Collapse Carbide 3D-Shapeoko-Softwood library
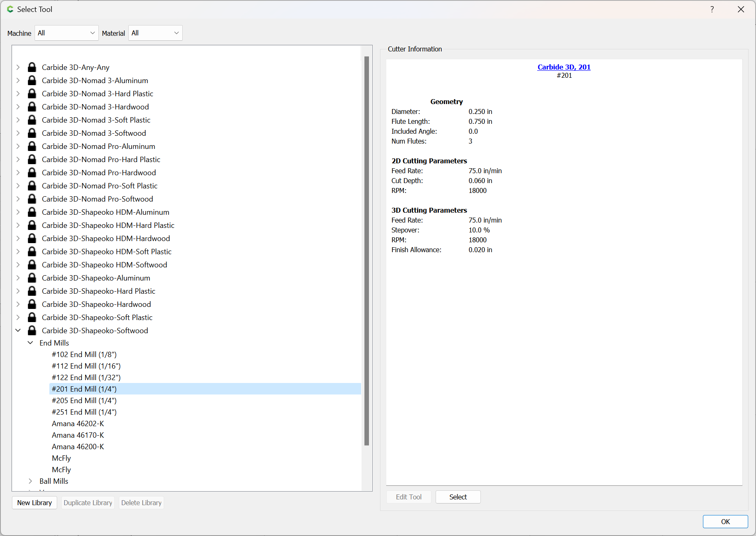Viewport: 756px width, 536px height. pos(18,330)
